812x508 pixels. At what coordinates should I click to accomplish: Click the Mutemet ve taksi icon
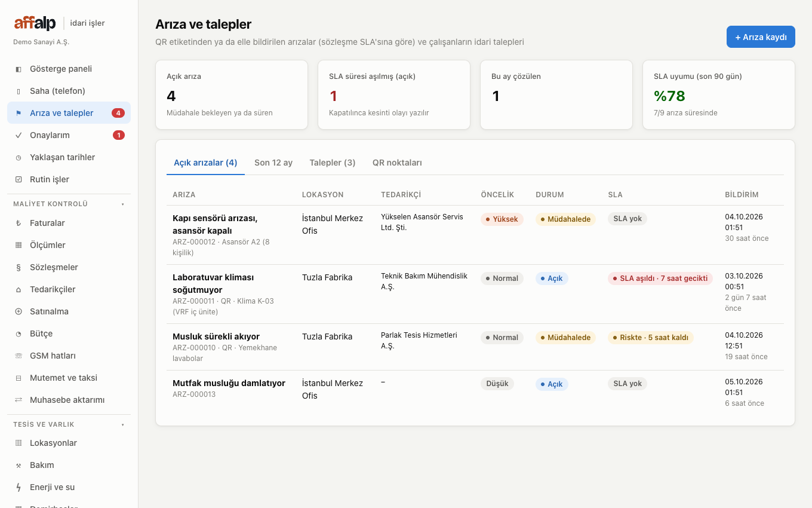coord(19,378)
